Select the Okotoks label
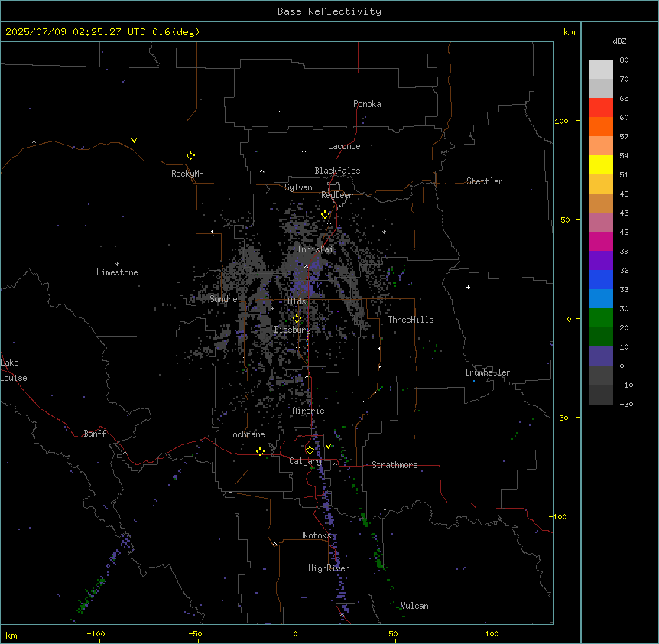 315,535
